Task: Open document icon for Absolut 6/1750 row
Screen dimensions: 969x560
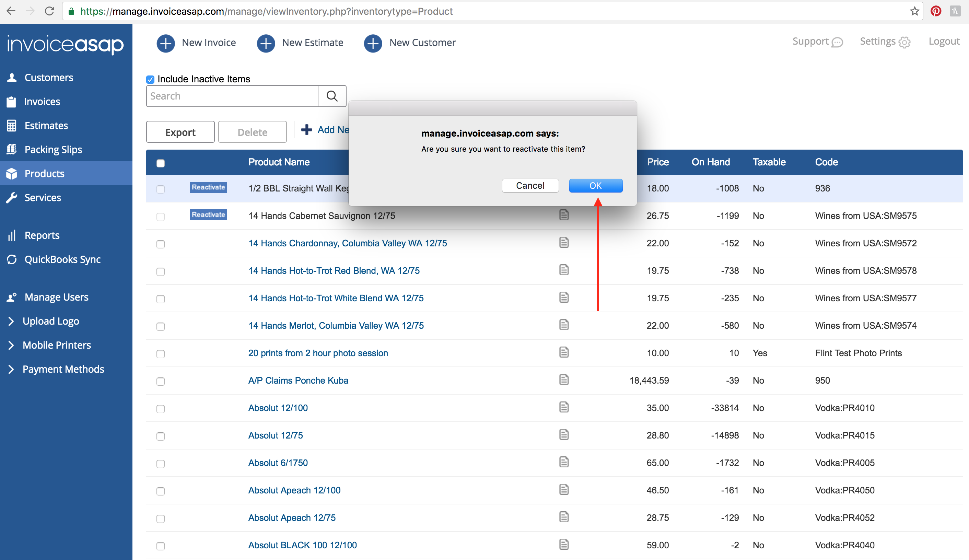Action: pos(564,462)
